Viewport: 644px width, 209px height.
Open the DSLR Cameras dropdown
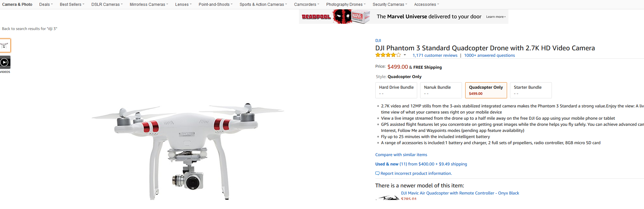click(107, 5)
